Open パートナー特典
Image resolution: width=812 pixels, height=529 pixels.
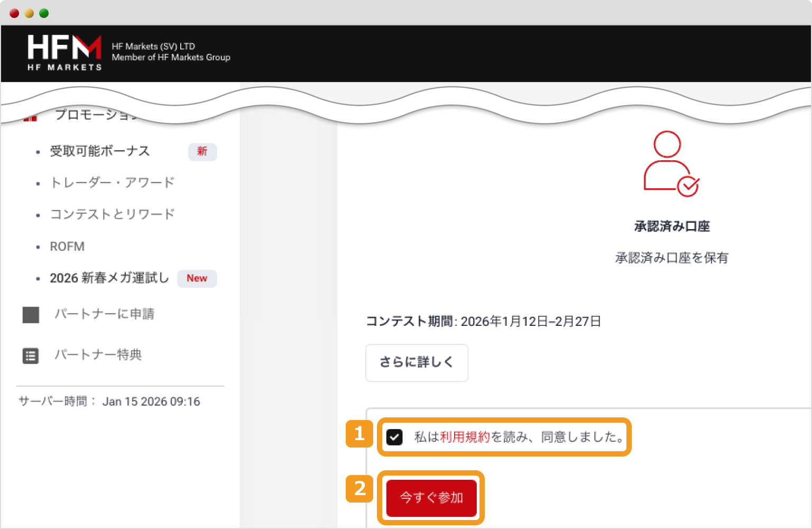(98, 355)
